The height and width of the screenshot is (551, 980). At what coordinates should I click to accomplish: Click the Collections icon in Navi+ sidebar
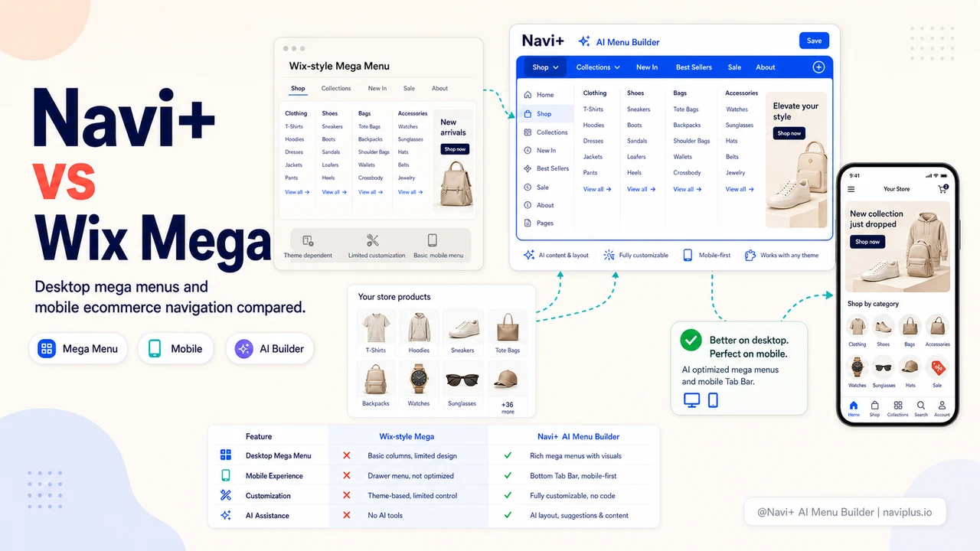(528, 132)
